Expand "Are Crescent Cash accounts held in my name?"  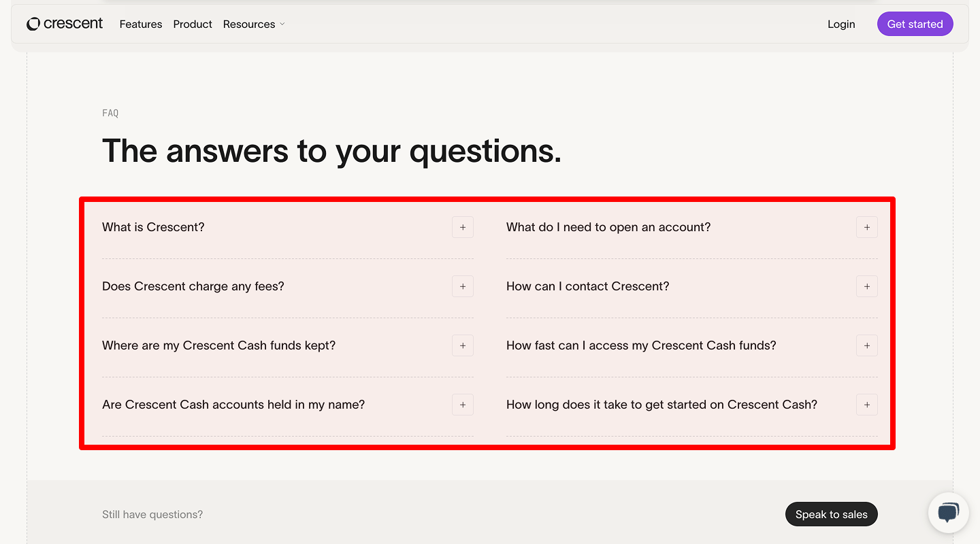click(x=462, y=405)
